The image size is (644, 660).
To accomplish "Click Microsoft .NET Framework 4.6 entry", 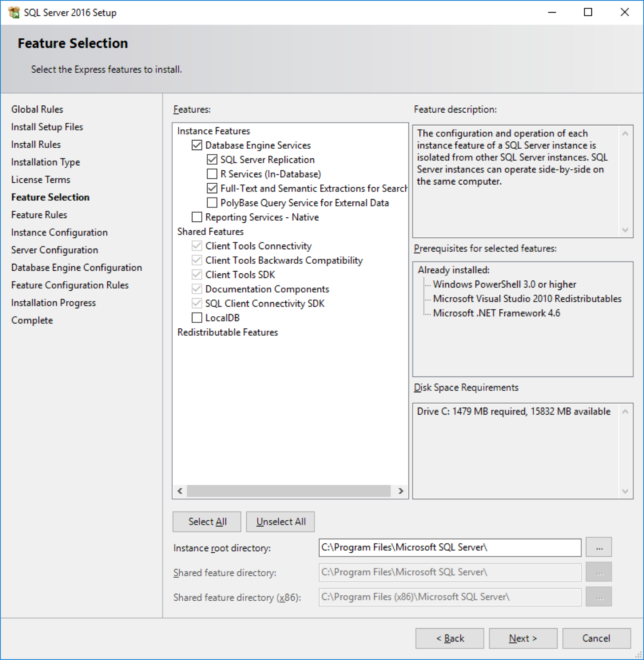I will 496,313.
